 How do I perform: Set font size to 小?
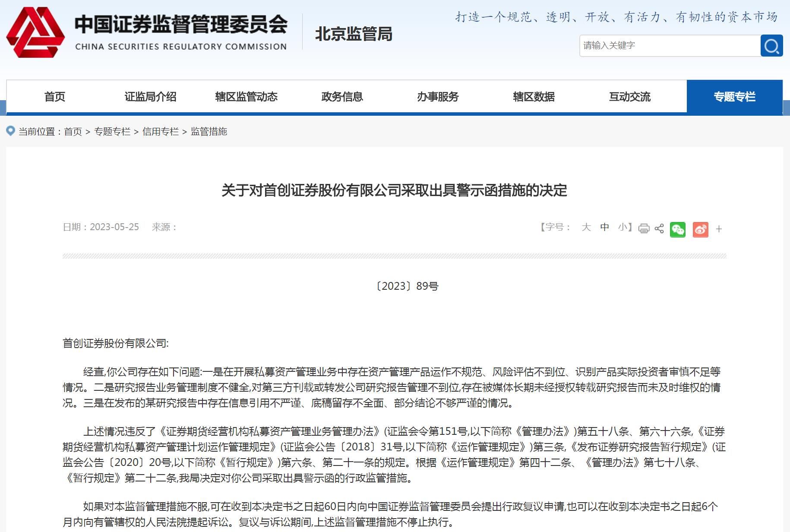[623, 227]
